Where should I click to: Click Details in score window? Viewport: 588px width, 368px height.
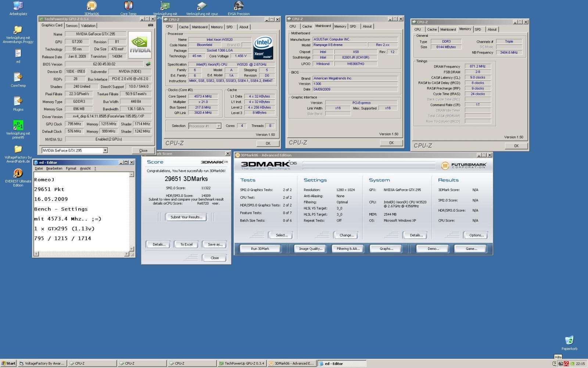(x=159, y=244)
